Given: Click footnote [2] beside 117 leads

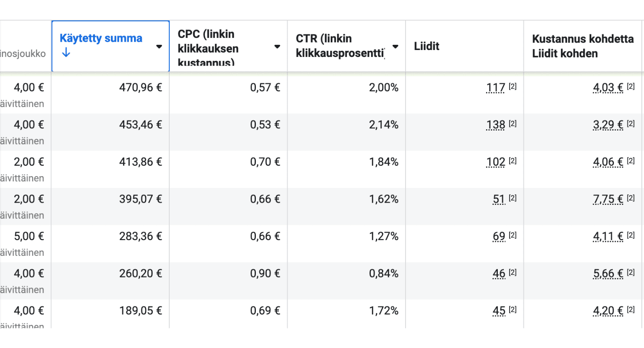Looking at the screenshot, I should [x=513, y=87].
